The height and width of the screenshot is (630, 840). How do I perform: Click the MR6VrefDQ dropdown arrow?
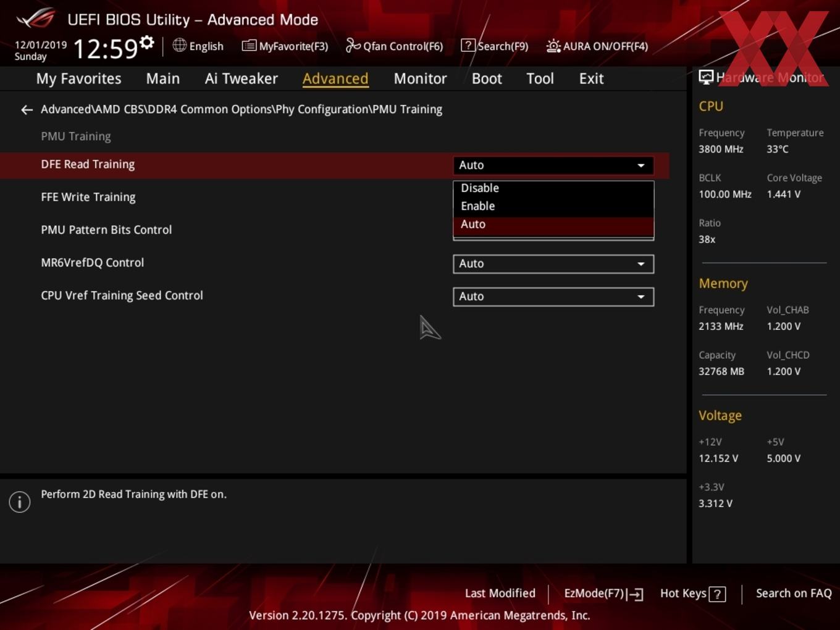pyautogui.click(x=641, y=264)
